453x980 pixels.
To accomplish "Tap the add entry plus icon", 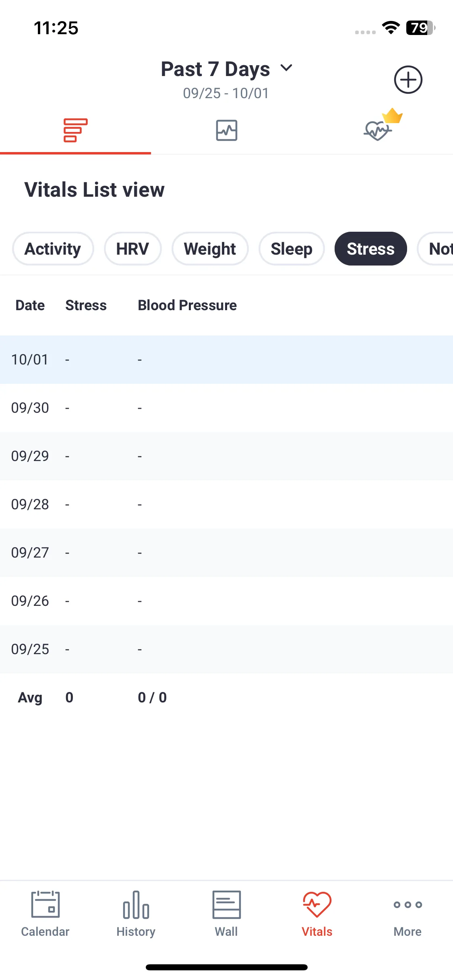I will click(408, 80).
